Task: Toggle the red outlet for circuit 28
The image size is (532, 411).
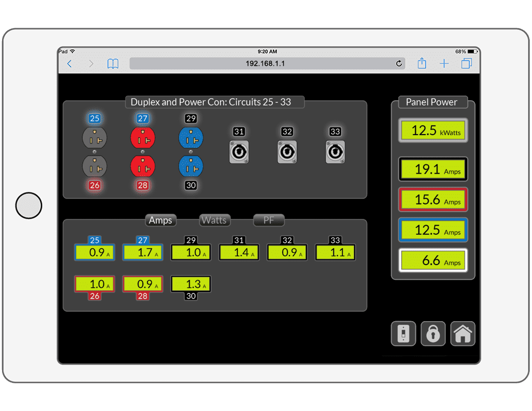Action: (142, 166)
